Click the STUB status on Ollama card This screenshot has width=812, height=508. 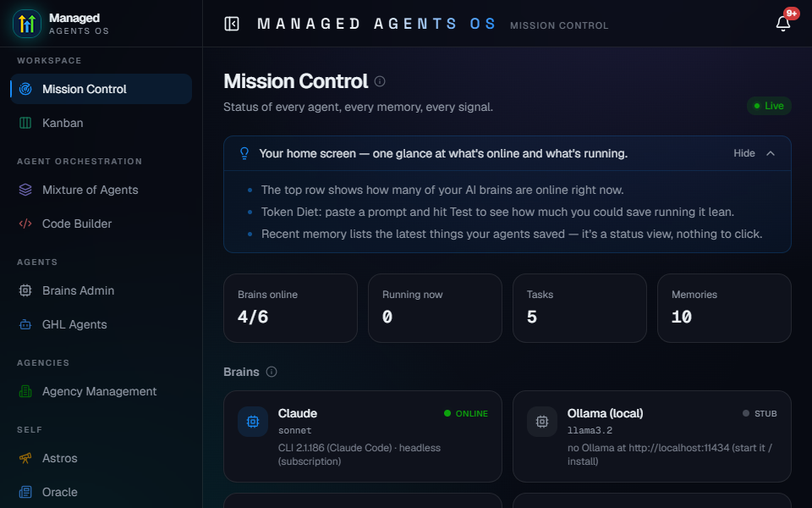[760, 413]
